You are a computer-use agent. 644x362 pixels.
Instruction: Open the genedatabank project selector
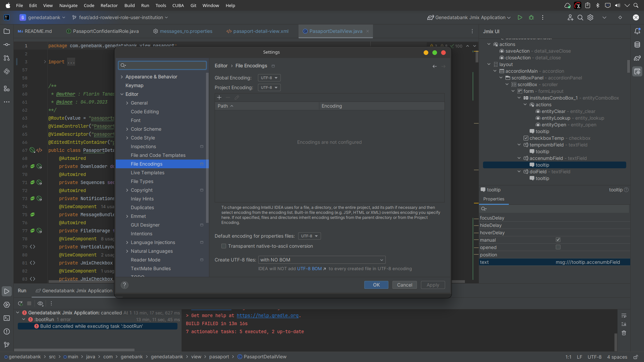pos(43,17)
